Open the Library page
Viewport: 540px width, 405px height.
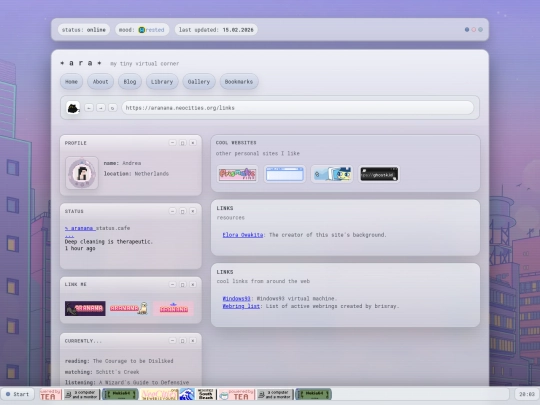(162, 82)
